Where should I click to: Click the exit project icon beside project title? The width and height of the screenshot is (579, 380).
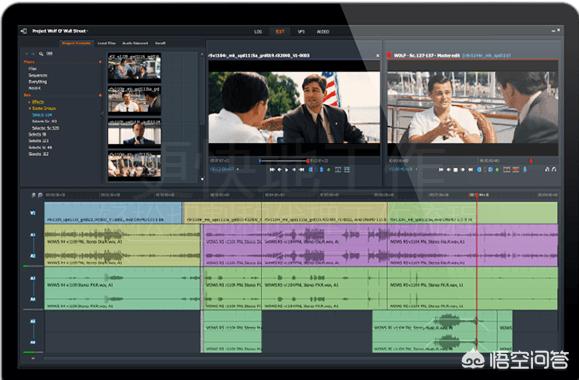[x=24, y=31]
